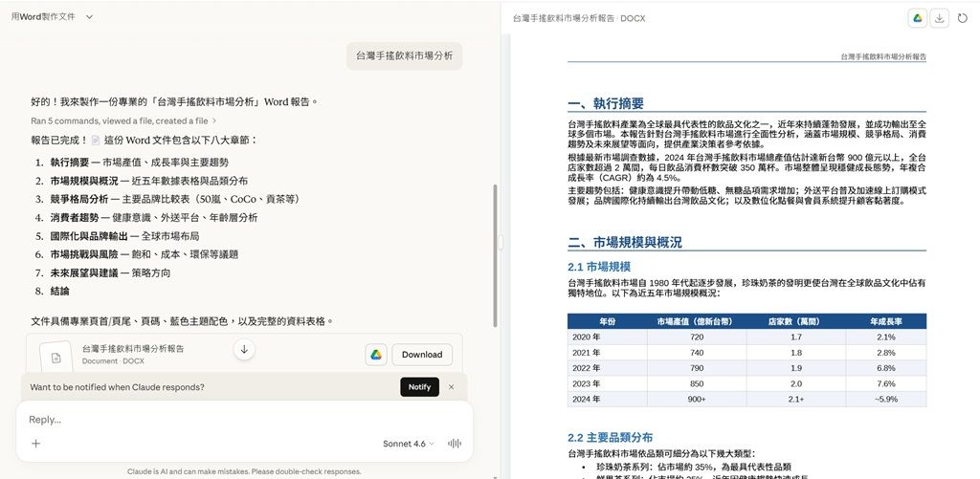Start voice mode with waveform icon
Image resolution: width=980 pixels, height=479 pixels.
pos(455,444)
